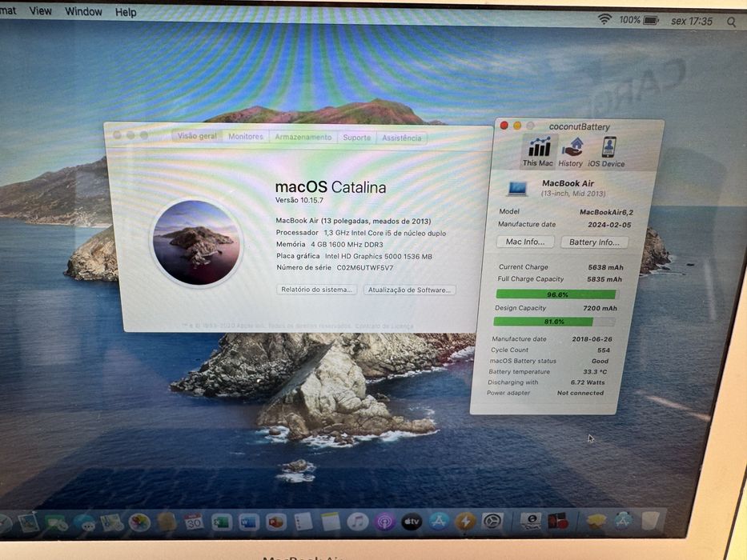Open App Store from the dock
The image size is (747, 560).
pos(439,522)
